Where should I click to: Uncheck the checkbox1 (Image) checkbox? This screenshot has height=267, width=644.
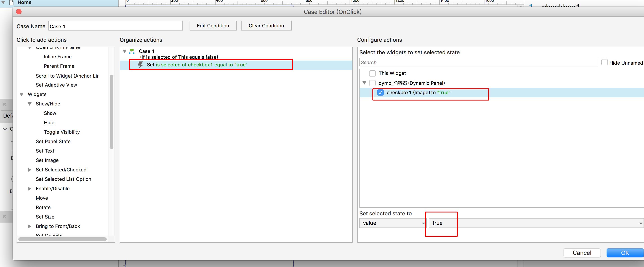pos(380,93)
